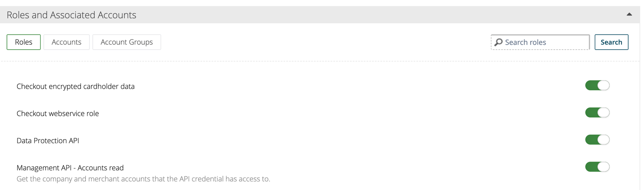Toggle the Data Protection API role off
The height and width of the screenshot is (190, 644).
pos(597,140)
